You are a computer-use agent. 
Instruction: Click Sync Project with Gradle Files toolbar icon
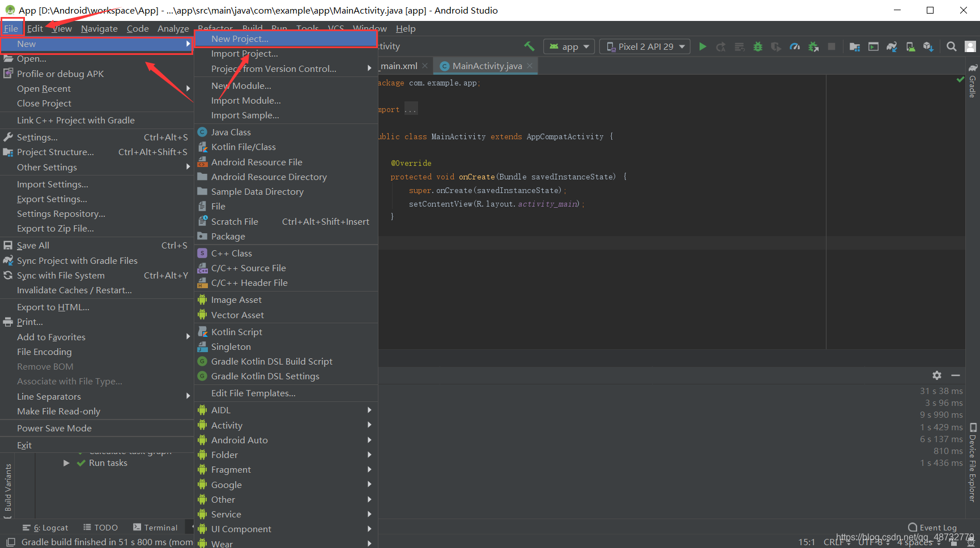tap(892, 46)
